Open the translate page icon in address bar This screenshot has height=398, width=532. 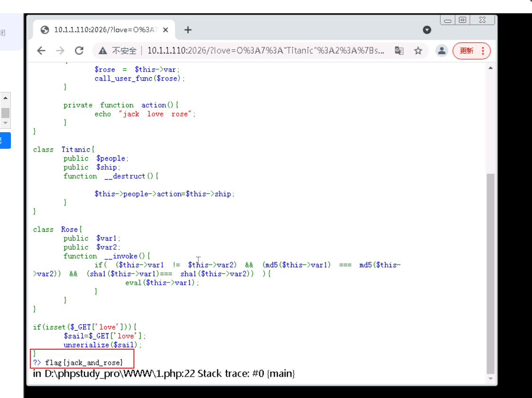399,49
